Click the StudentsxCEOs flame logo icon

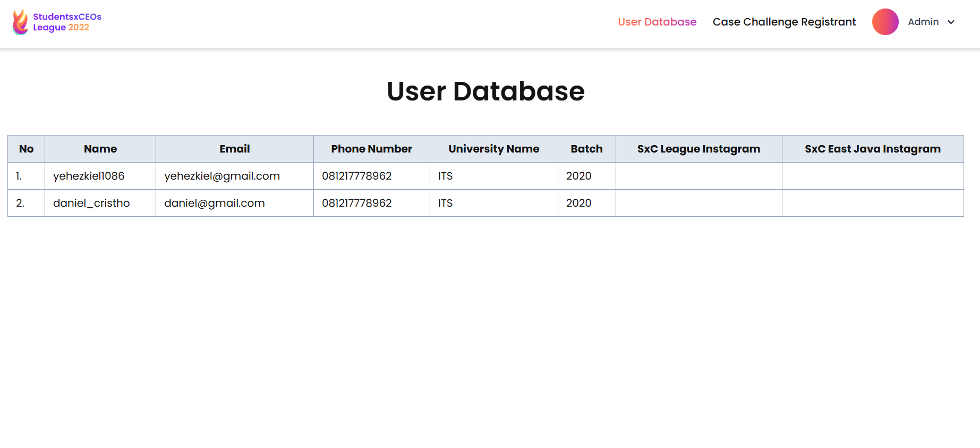pyautogui.click(x=20, y=22)
